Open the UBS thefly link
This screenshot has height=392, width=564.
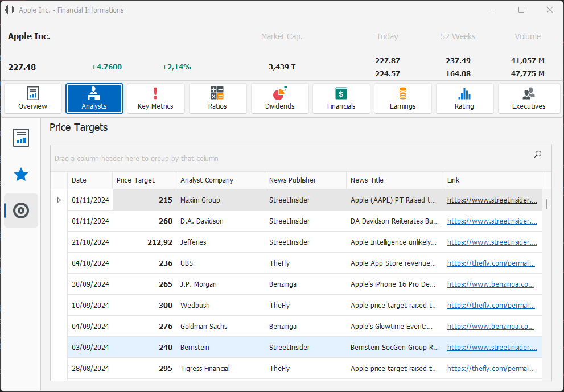[491, 263]
